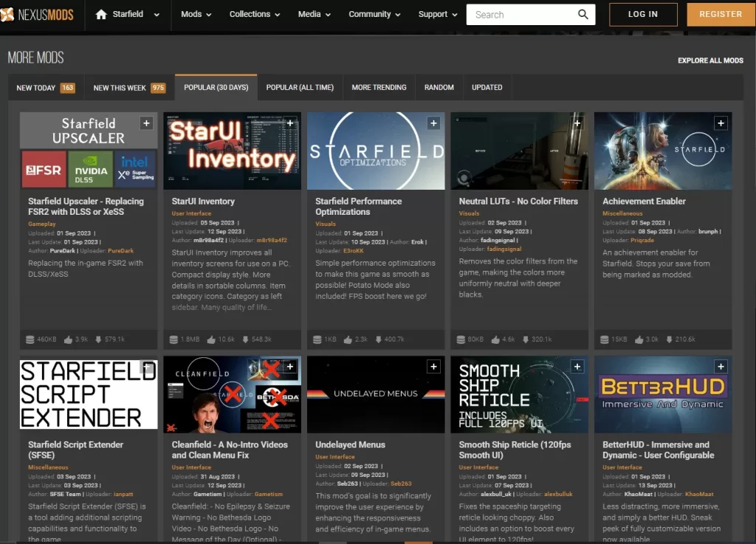The height and width of the screenshot is (544, 756).
Task: Click download icon showing 400.7k
Action: [379, 340]
